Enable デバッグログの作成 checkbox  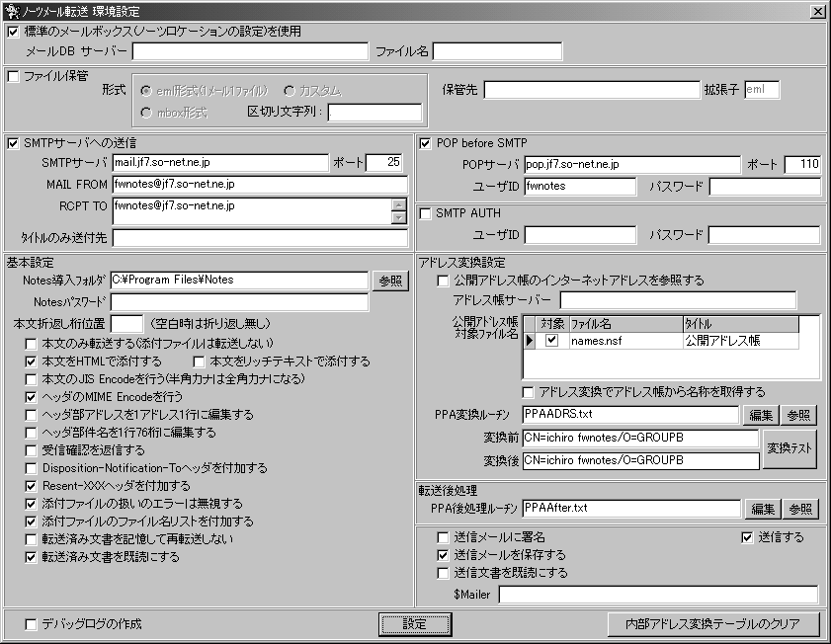(32, 625)
